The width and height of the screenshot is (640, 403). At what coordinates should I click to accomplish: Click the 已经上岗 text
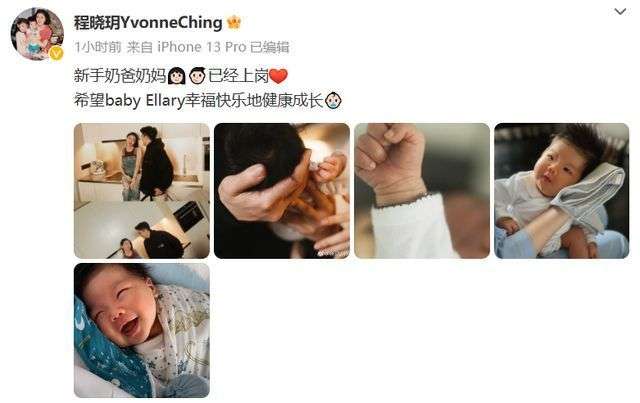coord(238,76)
